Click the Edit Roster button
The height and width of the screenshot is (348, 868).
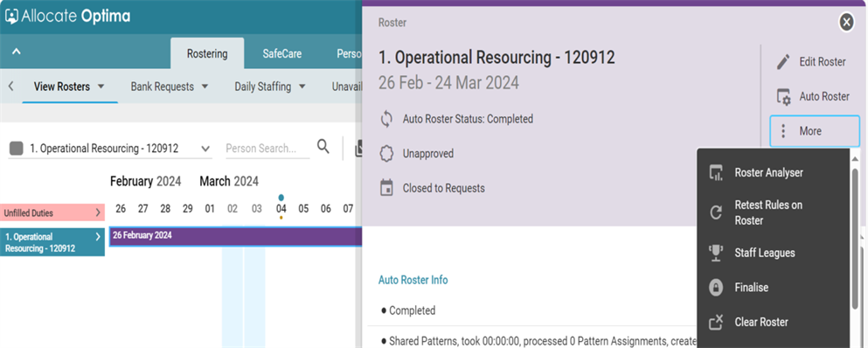coord(811,62)
